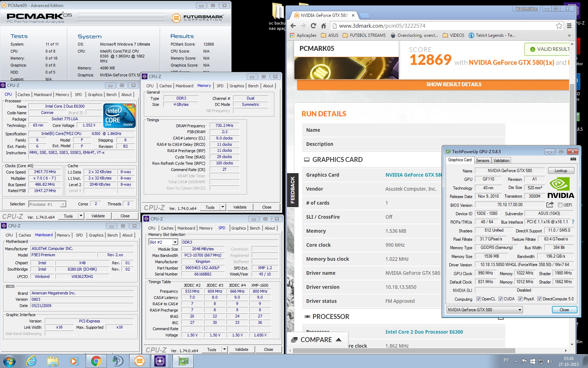Open About tab in CPU-Z Mainboard window

pyautogui.click(x=127, y=235)
